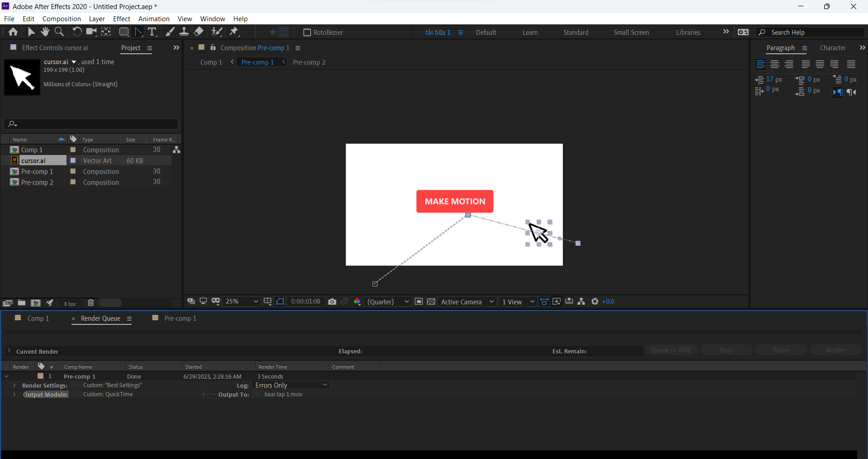Open the Animation menu
This screenshot has width=868, height=459.
tap(154, 19)
